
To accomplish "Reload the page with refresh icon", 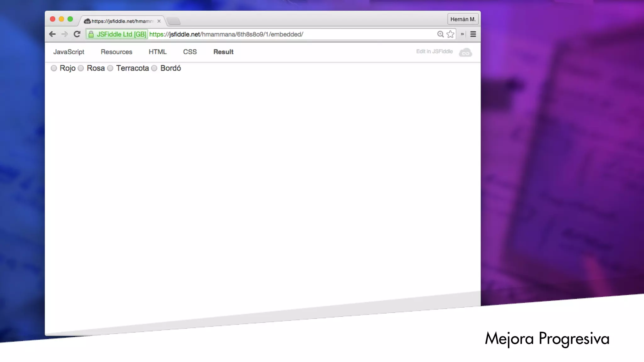I will (77, 34).
